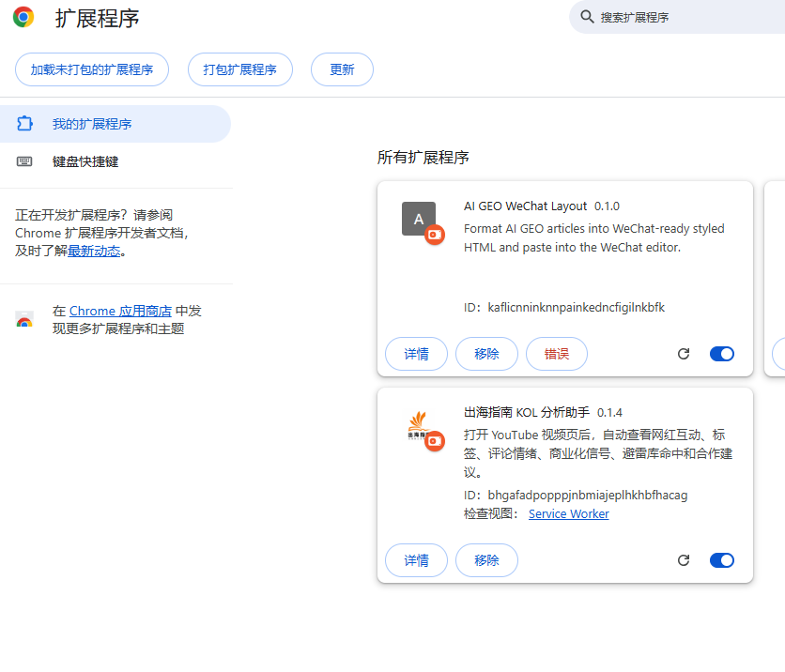
Task: Open 详情 for 出海指南 KOL 分析助手
Action: (x=416, y=560)
